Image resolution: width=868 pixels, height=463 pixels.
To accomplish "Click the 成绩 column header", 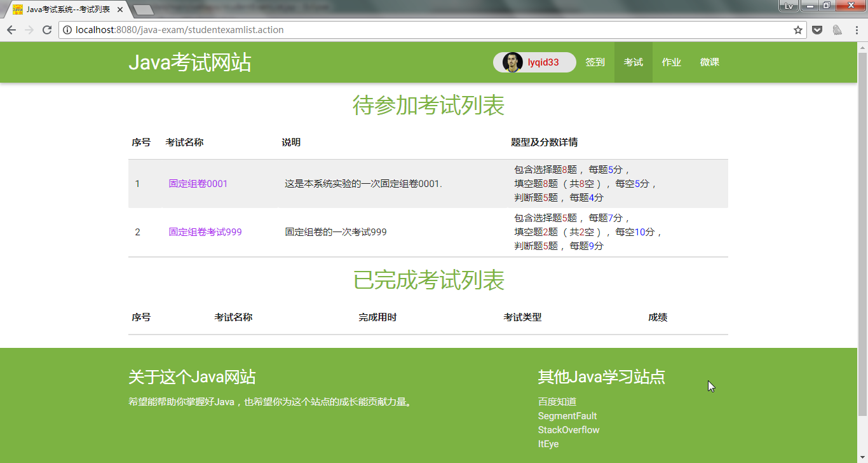I will pyautogui.click(x=658, y=317).
